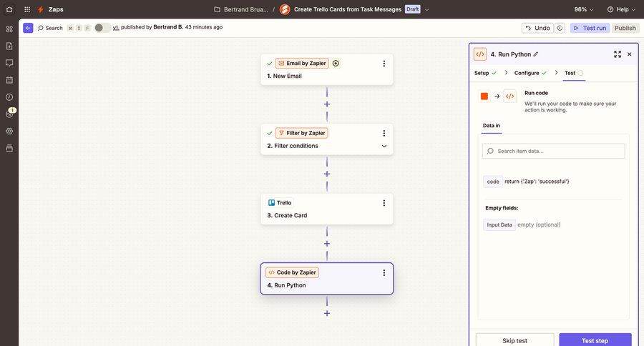
Task: Expand the step panel to fullscreen
Action: [x=618, y=54]
